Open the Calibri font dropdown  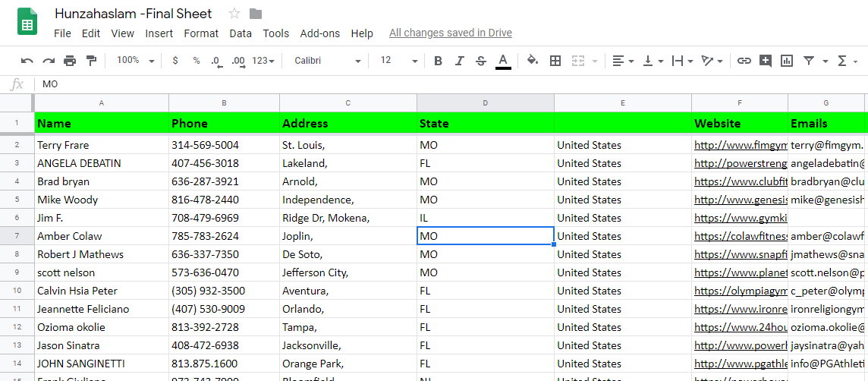point(327,61)
